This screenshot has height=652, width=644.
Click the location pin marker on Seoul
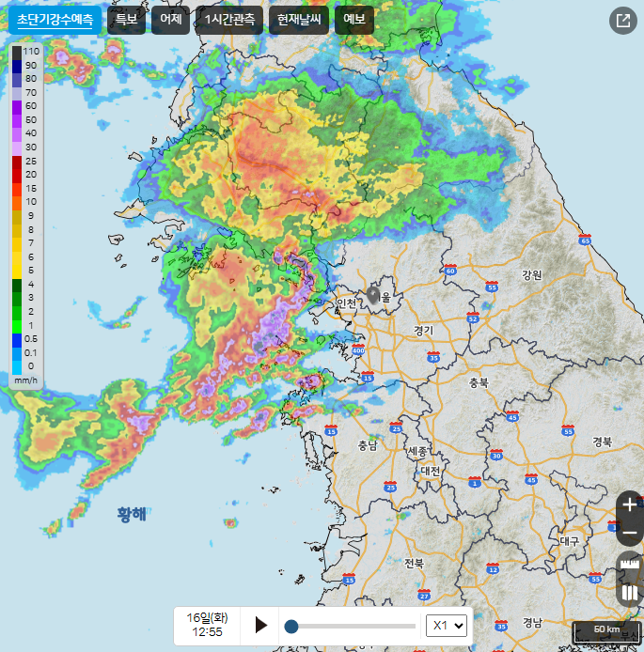[x=372, y=296]
